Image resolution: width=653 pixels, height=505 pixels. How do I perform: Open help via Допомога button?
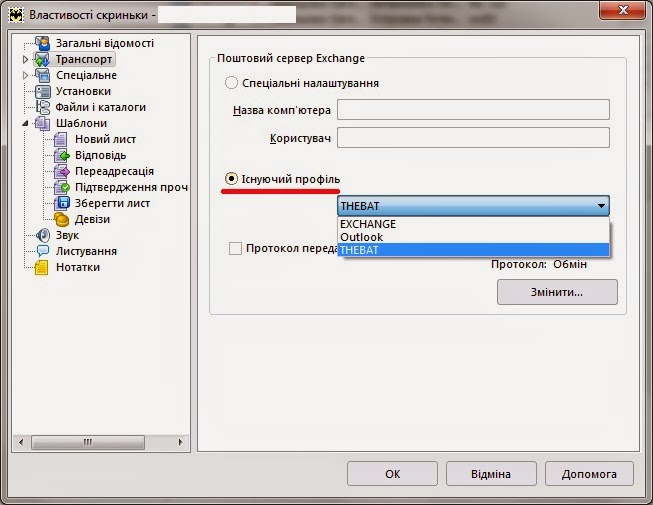589,473
